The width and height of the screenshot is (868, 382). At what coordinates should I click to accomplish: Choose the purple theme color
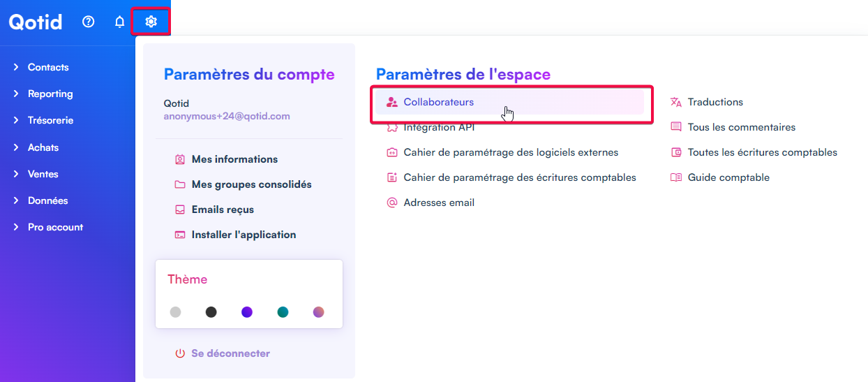tap(247, 312)
